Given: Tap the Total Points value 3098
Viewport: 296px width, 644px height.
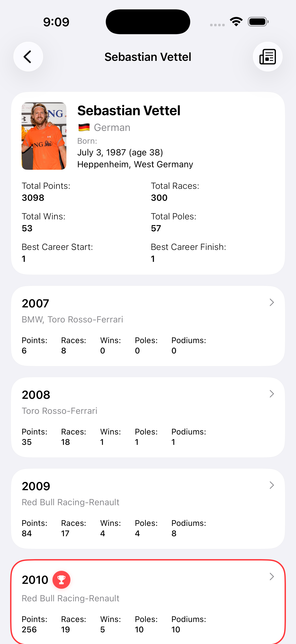Looking at the screenshot, I should [x=33, y=198].
